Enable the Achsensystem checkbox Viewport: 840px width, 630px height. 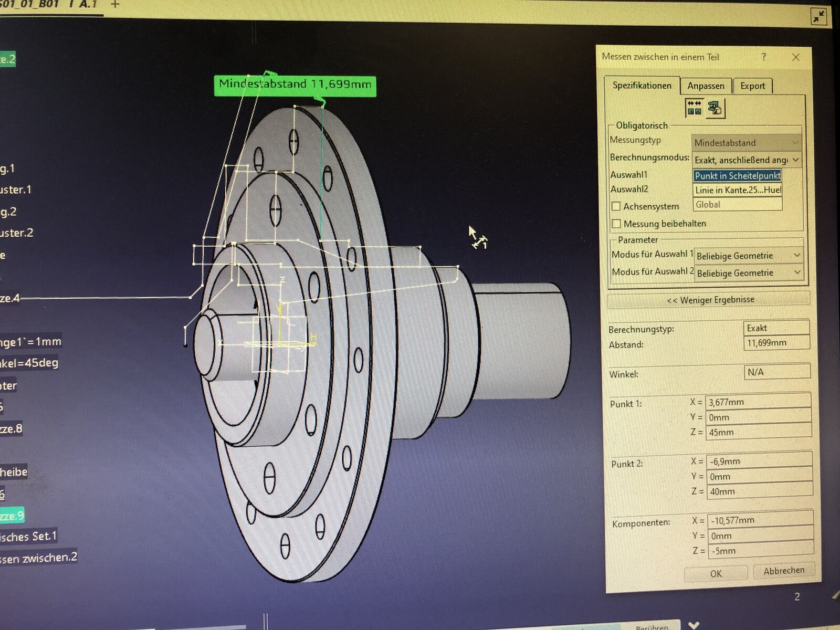tap(616, 206)
